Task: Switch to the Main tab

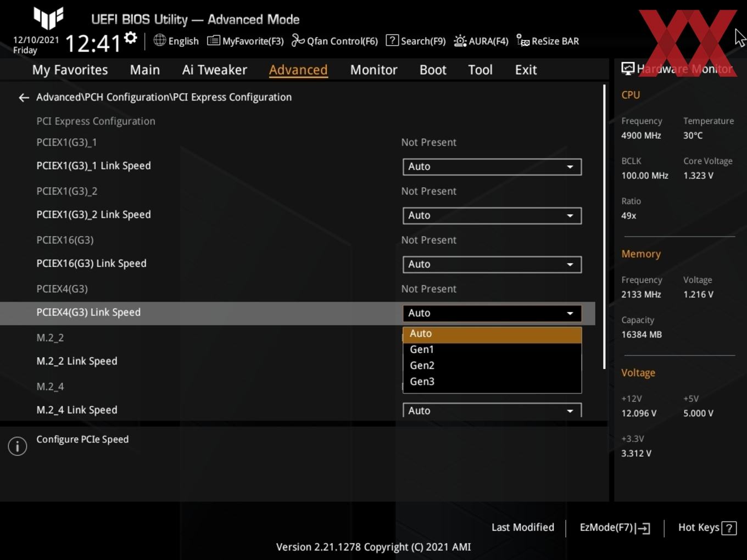Action: click(145, 70)
